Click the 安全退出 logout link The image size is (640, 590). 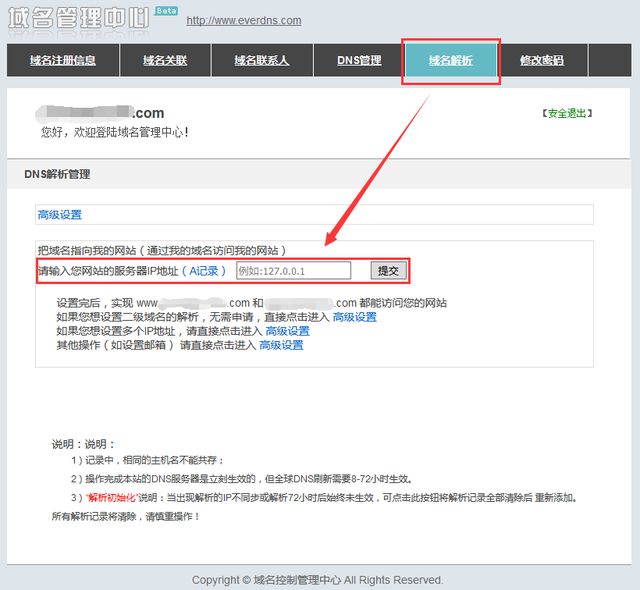click(x=566, y=114)
